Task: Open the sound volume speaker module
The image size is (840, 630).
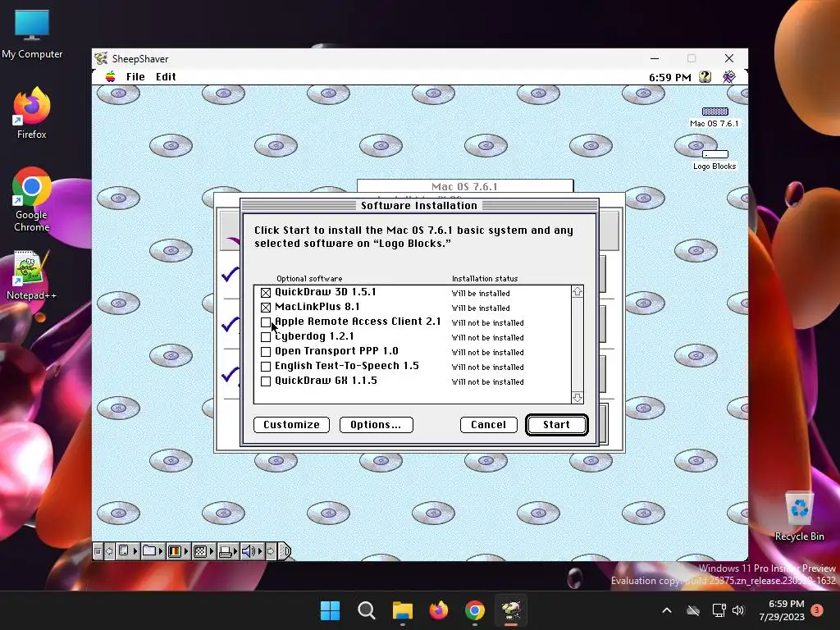Action: pos(252,551)
